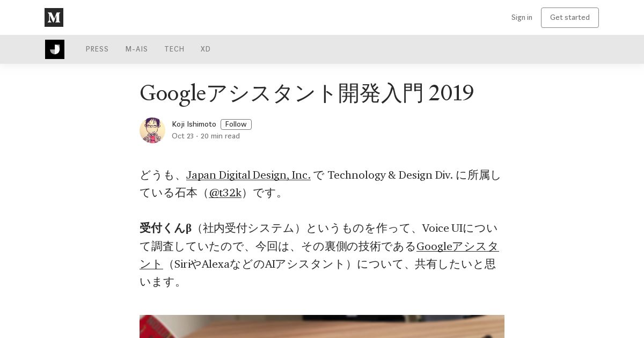This screenshot has width=644, height=338.
Task: Open the Googleアシスタント link in the article
Action: tap(458, 246)
